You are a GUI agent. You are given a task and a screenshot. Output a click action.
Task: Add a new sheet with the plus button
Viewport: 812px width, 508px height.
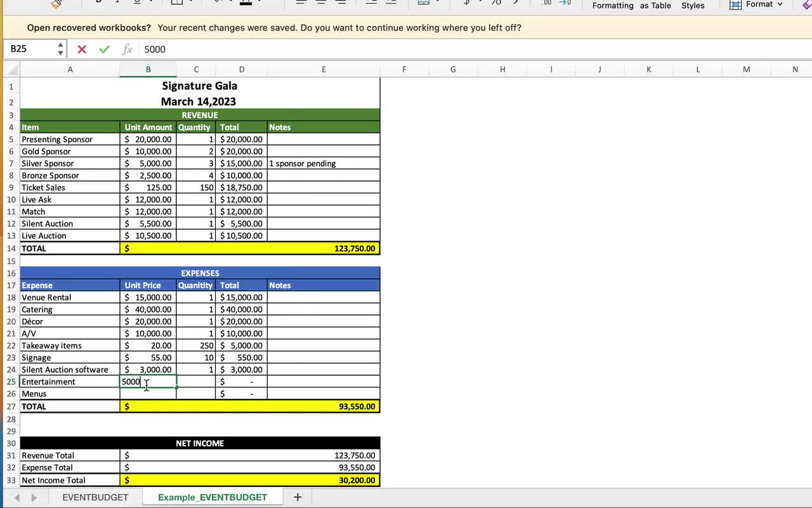point(298,497)
